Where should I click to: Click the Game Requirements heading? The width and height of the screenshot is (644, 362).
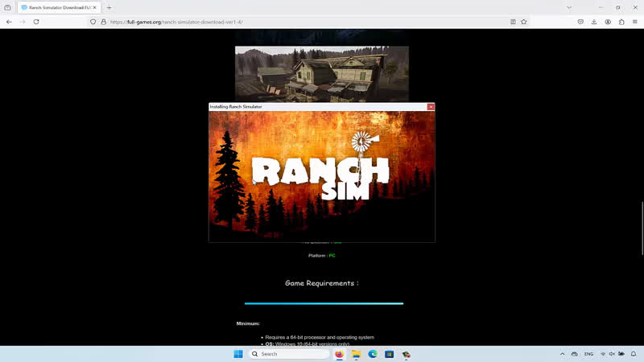point(321,283)
